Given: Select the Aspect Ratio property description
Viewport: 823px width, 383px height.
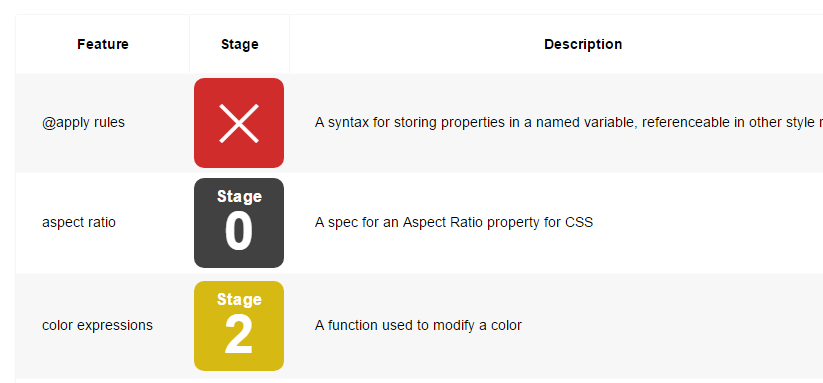Looking at the screenshot, I should tap(454, 222).
